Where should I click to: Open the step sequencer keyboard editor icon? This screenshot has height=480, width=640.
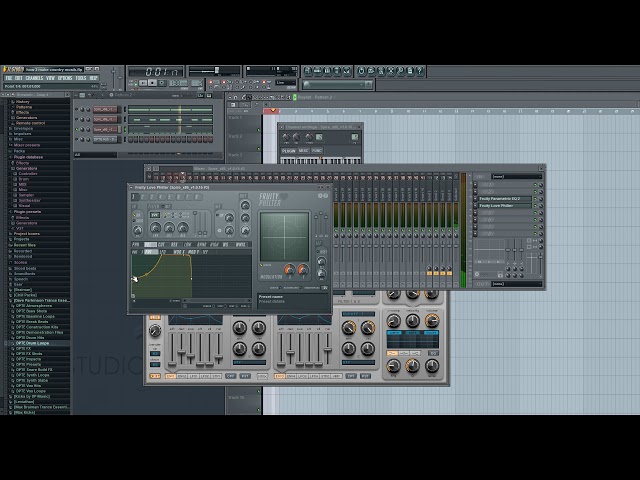(x=209, y=96)
